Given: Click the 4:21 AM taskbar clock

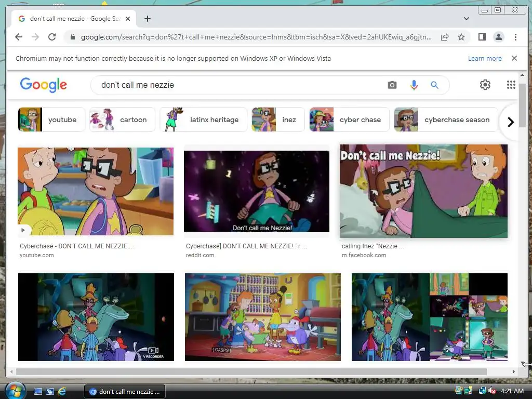Looking at the screenshot, I should (x=512, y=391).
